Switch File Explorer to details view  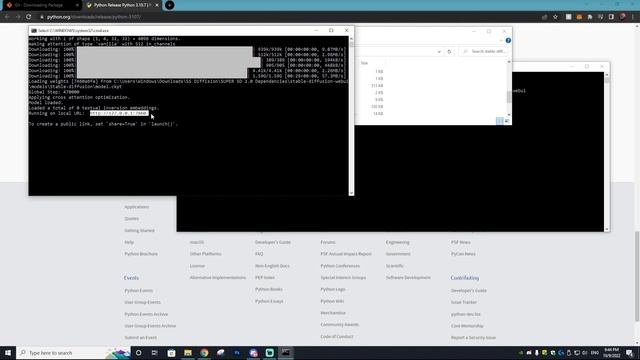click(500, 121)
